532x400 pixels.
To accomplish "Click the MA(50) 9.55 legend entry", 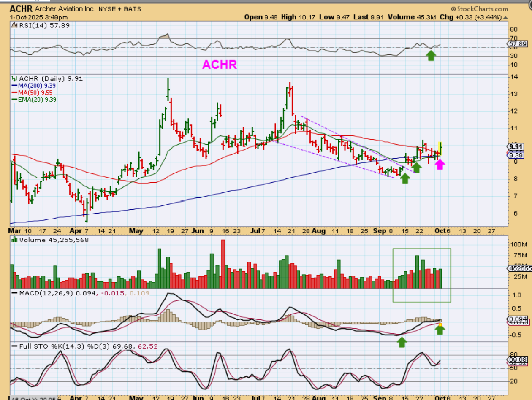I will (x=32, y=92).
